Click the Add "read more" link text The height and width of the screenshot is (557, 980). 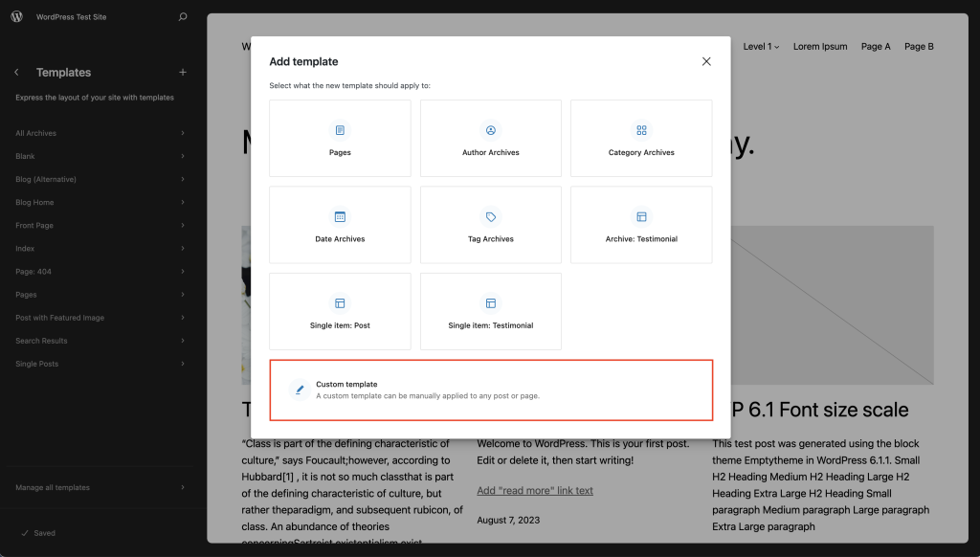[x=535, y=491]
